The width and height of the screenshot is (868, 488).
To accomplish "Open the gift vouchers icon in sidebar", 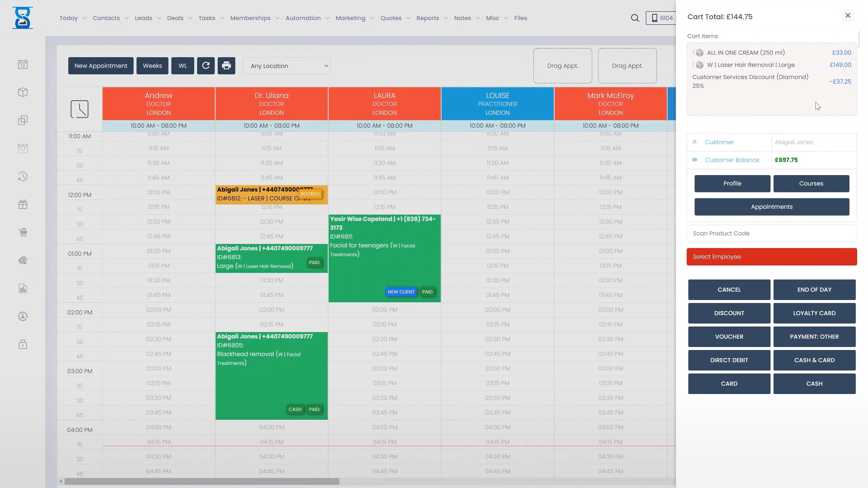I will [23, 204].
